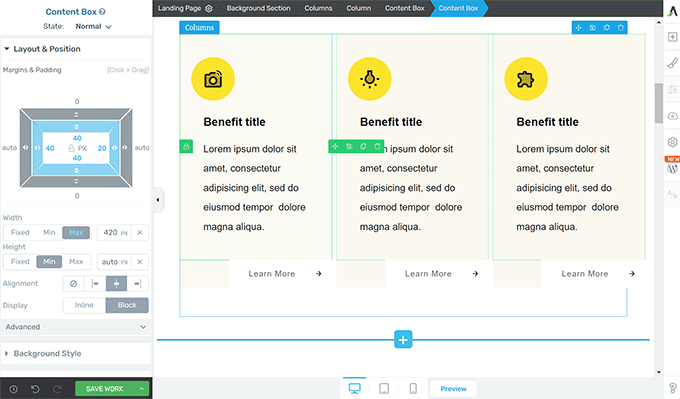Screen dimensions: 680x399
Task: Align the content box right
Action: [x=137, y=284]
